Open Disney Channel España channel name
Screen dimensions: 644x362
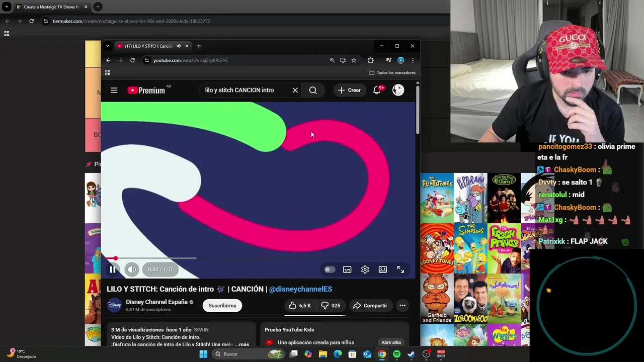[x=156, y=302]
